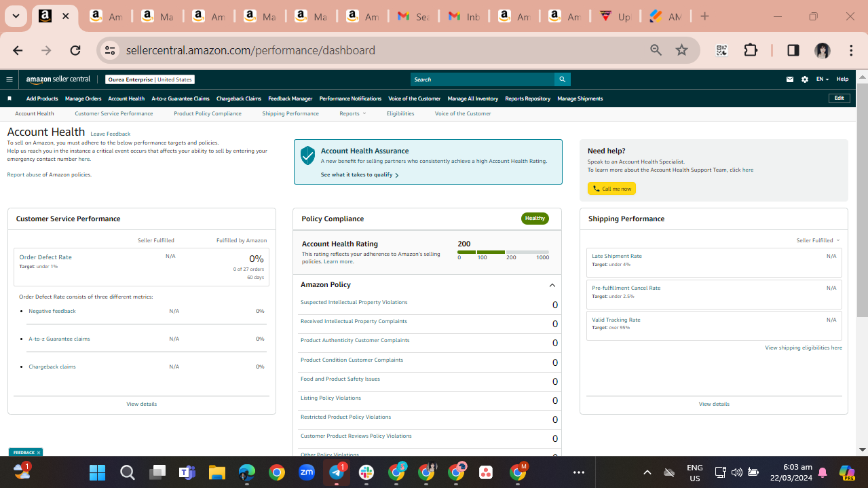Close the FEEDBACK tag
Screen dimensions: 868x488
(x=39, y=453)
